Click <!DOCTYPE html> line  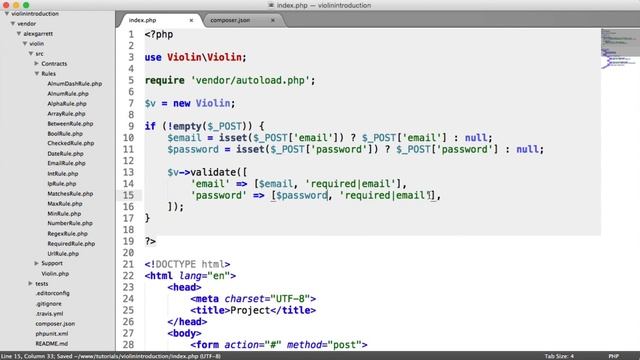click(187, 264)
